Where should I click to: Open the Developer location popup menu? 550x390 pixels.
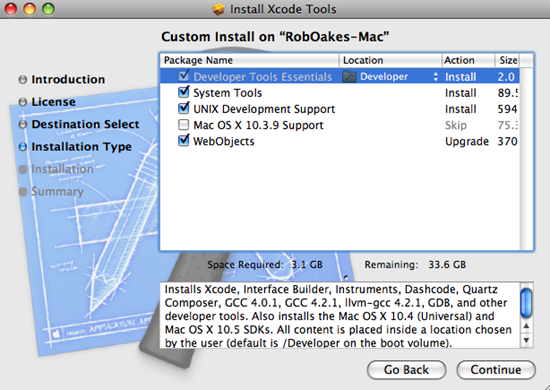click(390, 76)
